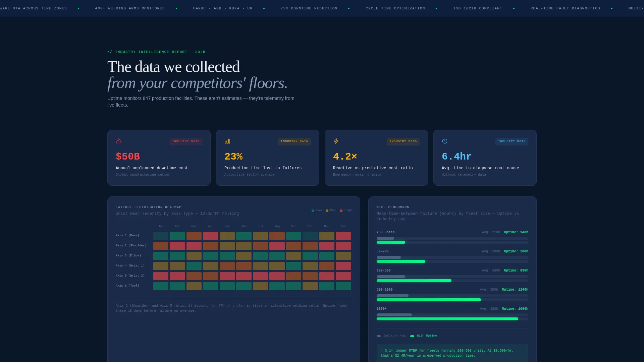Click 'FAILURE DISTRIBUTION HEATMAP' heading
The width and height of the screenshot is (644, 362).
click(x=149, y=207)
